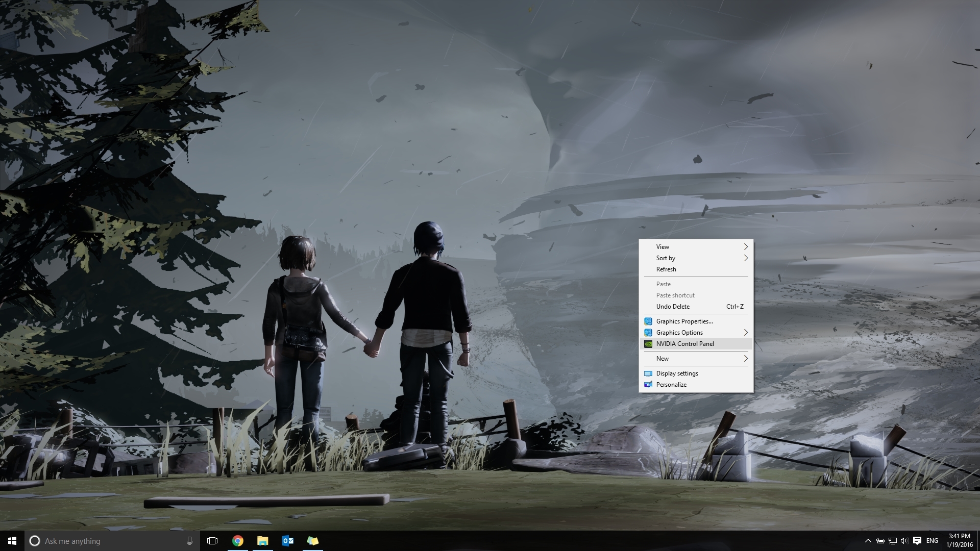Open Display settings

677,373
